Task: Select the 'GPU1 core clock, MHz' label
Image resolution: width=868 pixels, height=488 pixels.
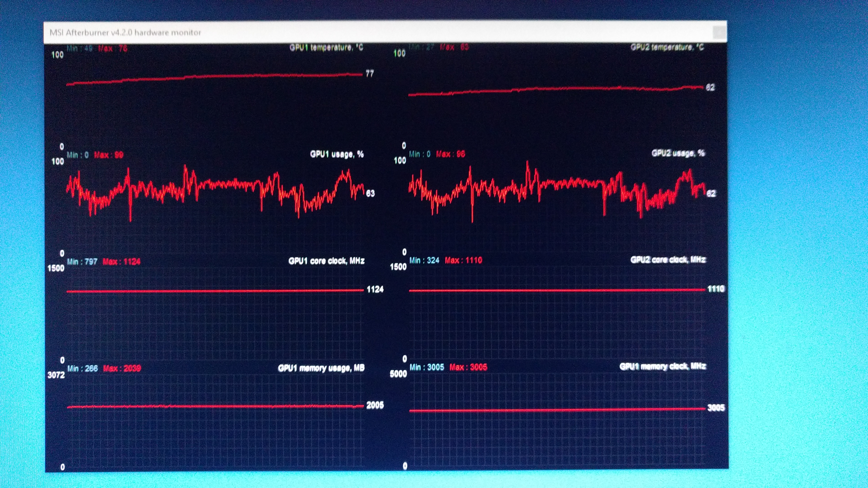Action: (x=326, y=261)
